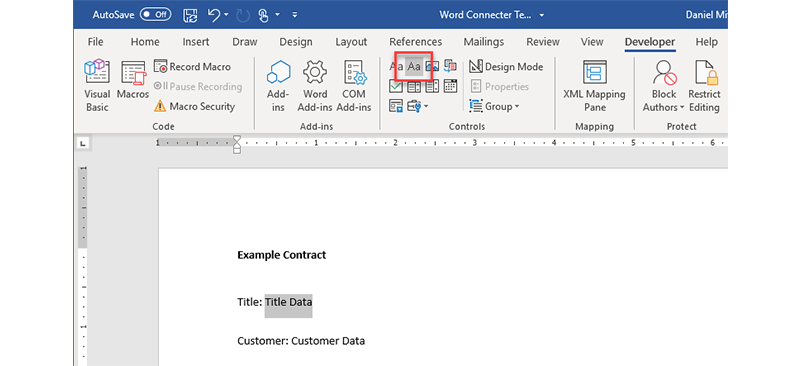Open Block Authors menu

point(664,85)
